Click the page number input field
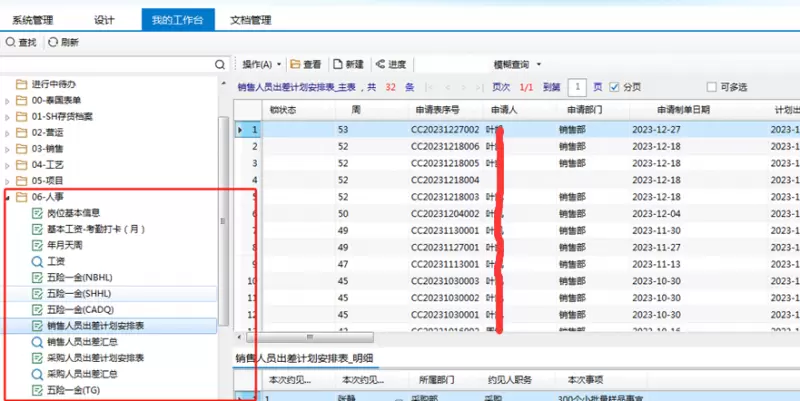Screen dimensions: 800x401 577,87
